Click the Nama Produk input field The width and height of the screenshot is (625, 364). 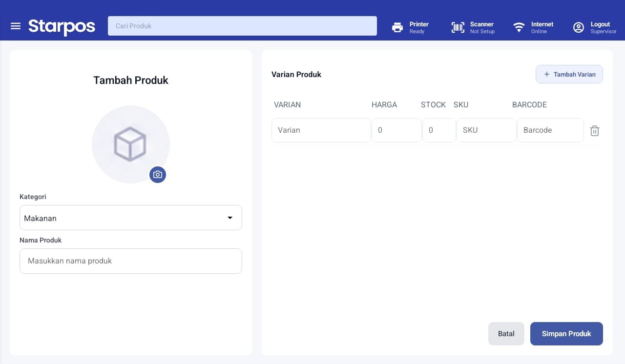click(x=131, y=261)
